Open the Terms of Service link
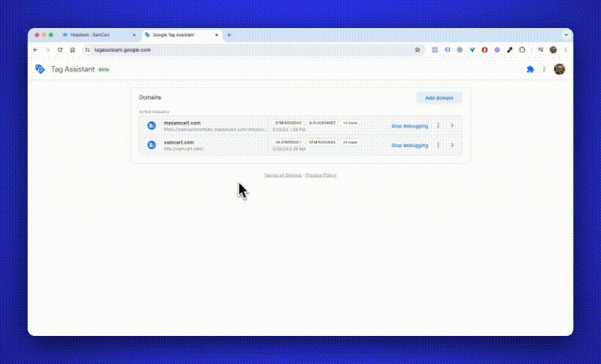601x364 pixels. click(x=283, y=175)
